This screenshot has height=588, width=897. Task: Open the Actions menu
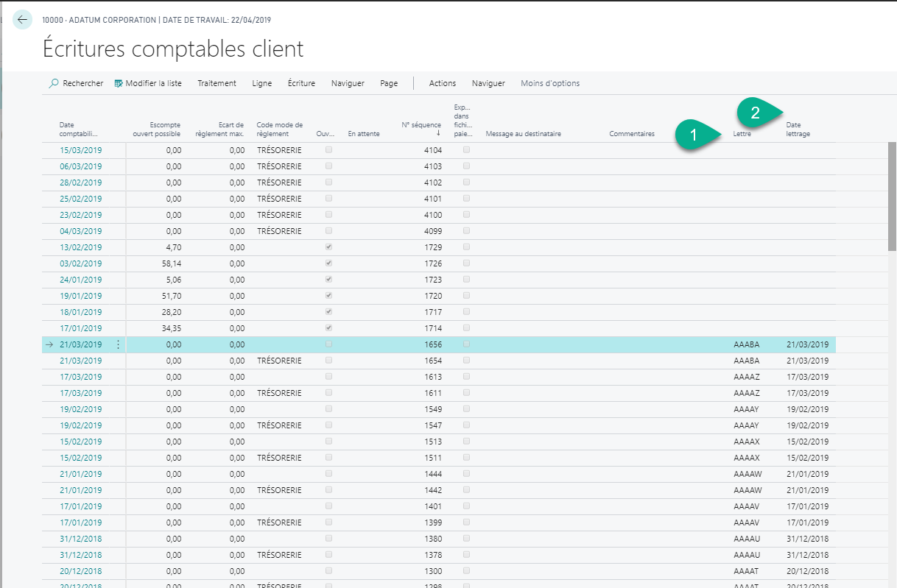(x=443, y=83)
